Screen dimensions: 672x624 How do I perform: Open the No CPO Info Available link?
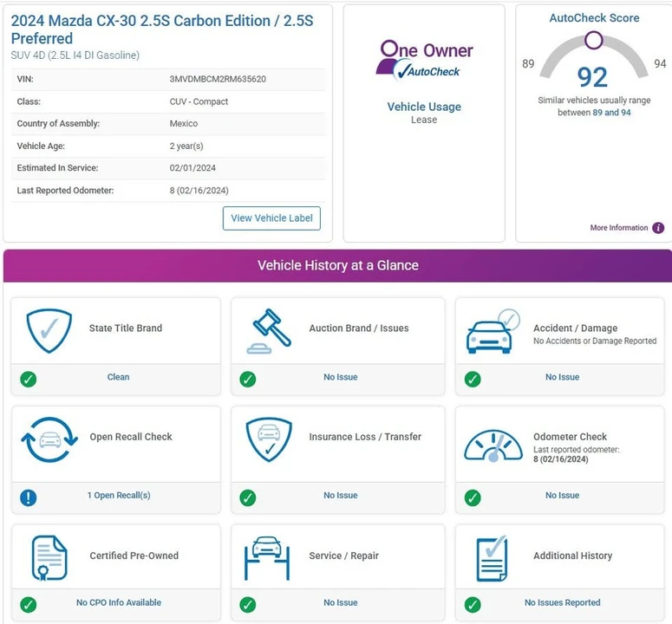[x=119, y=602]
